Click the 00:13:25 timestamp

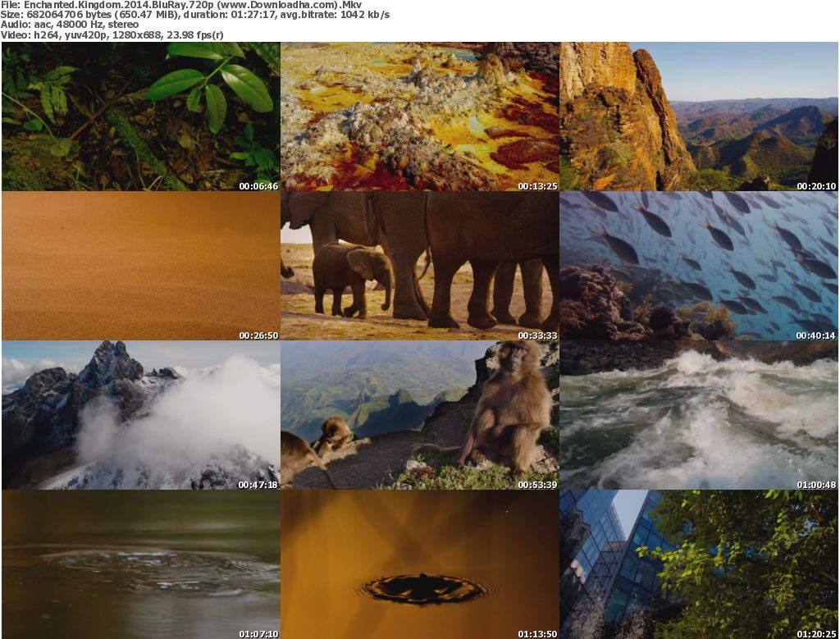pos(538,186)
